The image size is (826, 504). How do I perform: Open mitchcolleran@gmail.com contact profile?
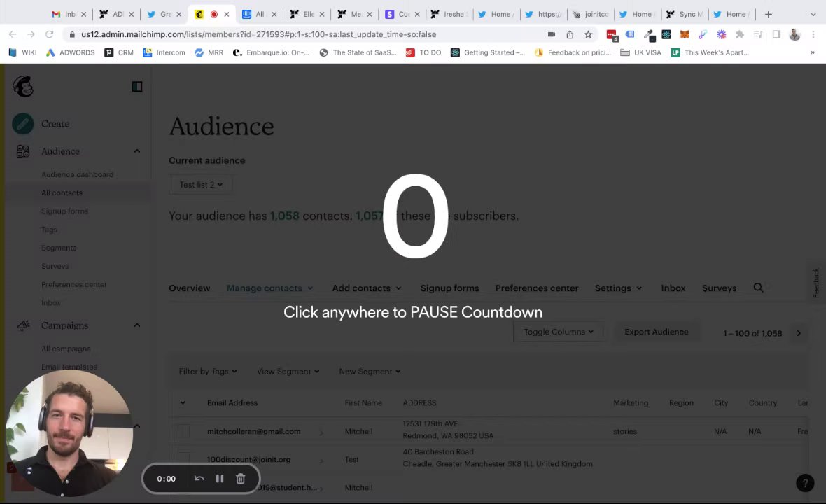coord(254,432)
